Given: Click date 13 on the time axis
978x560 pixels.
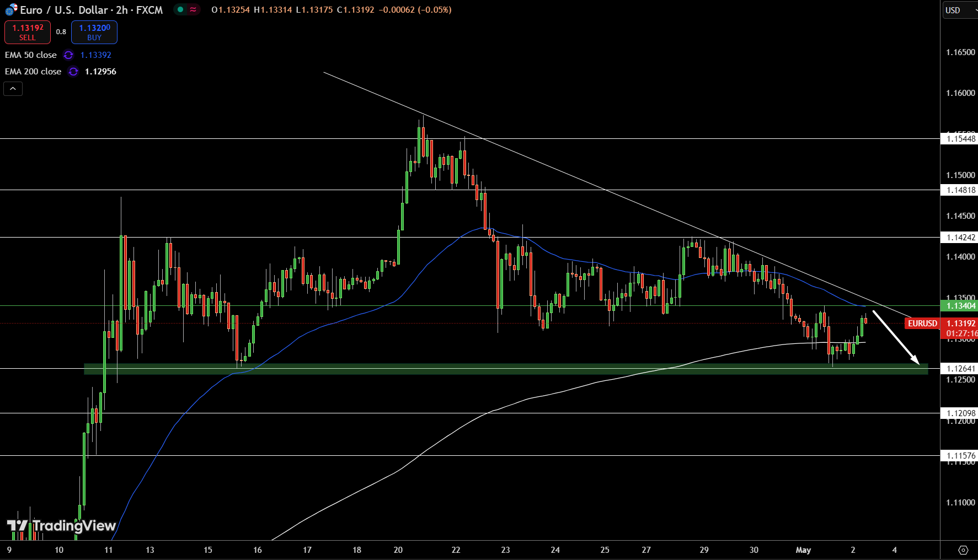Looking at the screenshot, I should [x=150, y=550].
